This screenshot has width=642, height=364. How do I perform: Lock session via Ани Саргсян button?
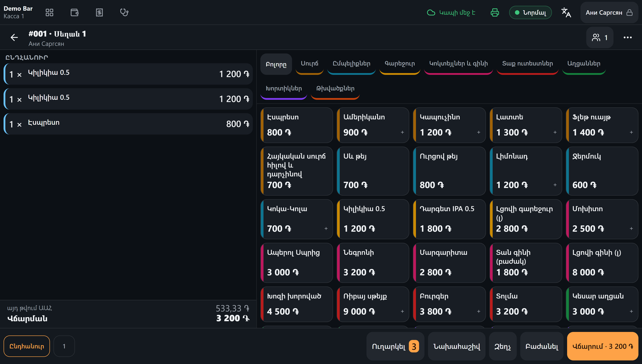point(609,12)
